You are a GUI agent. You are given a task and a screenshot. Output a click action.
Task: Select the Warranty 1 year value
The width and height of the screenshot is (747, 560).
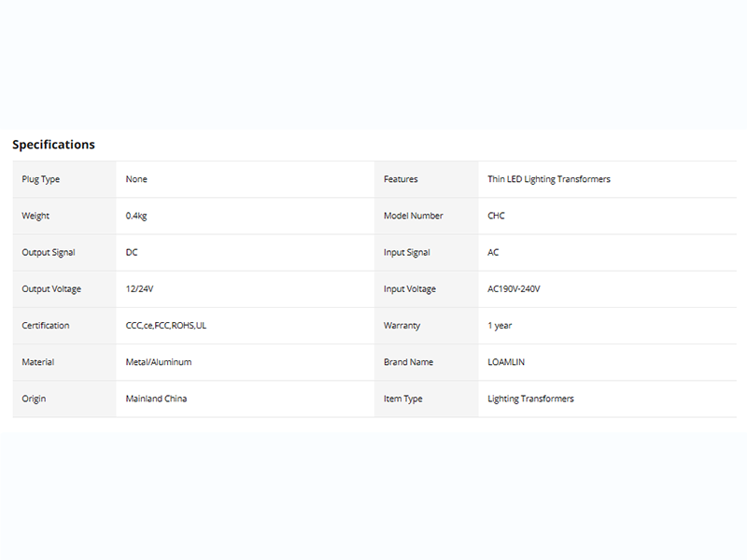click(500, 326)
